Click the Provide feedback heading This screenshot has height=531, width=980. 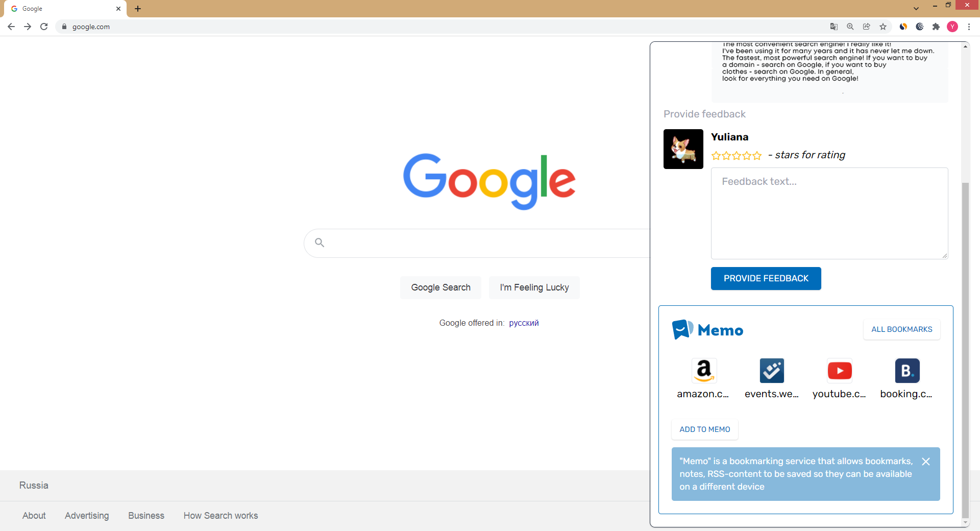click(x=704, y=114)
